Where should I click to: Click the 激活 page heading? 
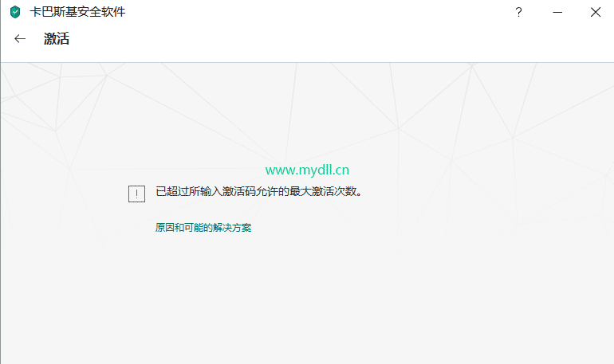coord(57,39)
